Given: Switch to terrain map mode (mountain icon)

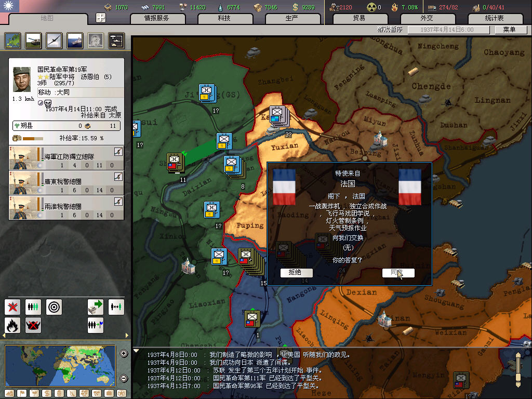Looking at the screenshot, I should click(x=9, y=393).
